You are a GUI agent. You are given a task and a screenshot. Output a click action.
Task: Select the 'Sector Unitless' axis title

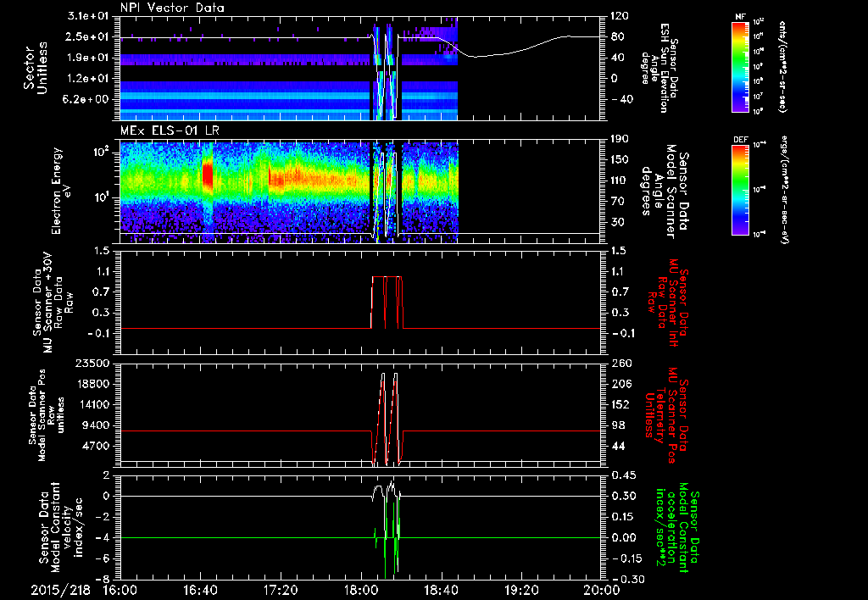(36, 68)
